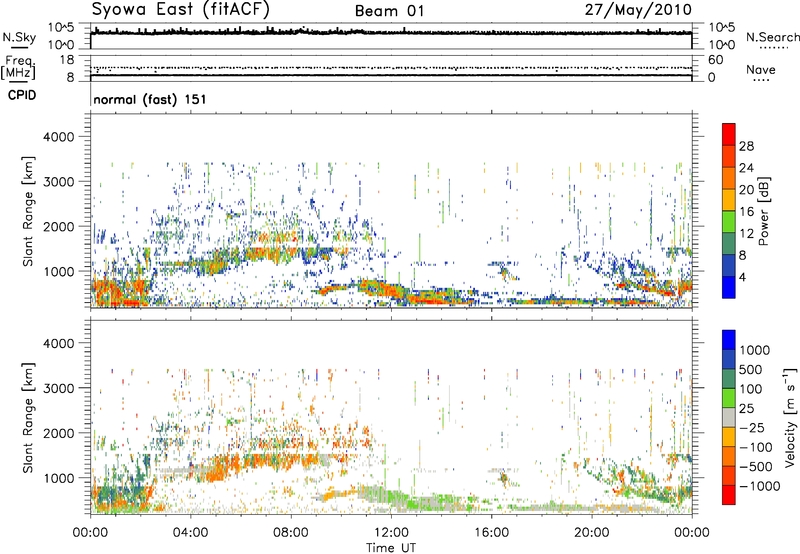Click the 'Time UT' axis label

pos(391,548)
